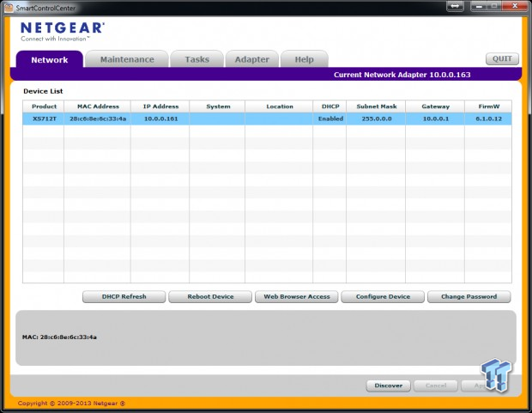Click the Location column header
The width and height of the screenshot is (532, 413).
tap(279, 106)
